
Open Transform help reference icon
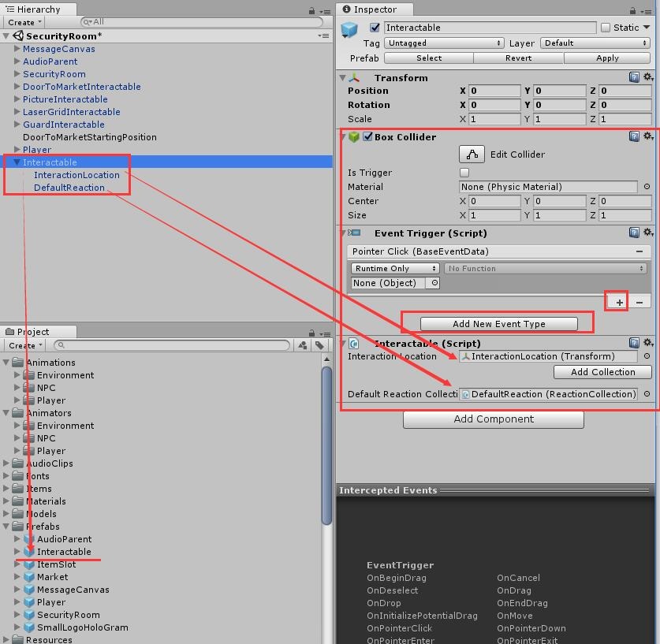pos(634,77)
